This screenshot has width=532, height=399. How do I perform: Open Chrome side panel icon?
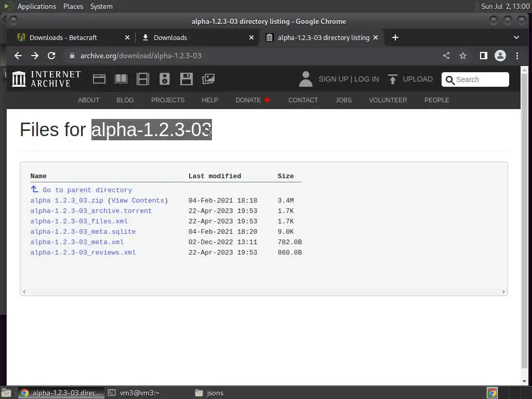(x=484, y=56)
